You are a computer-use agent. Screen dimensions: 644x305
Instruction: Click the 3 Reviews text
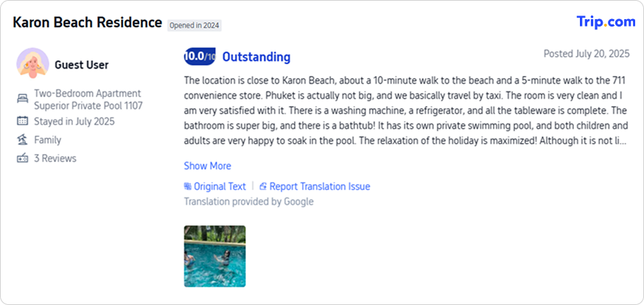55,158
